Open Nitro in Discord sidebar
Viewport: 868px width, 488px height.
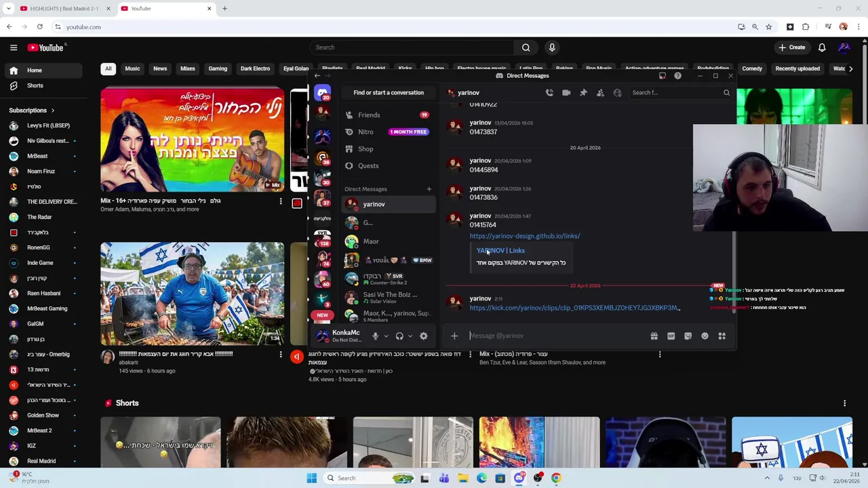[x=387, y=132]
